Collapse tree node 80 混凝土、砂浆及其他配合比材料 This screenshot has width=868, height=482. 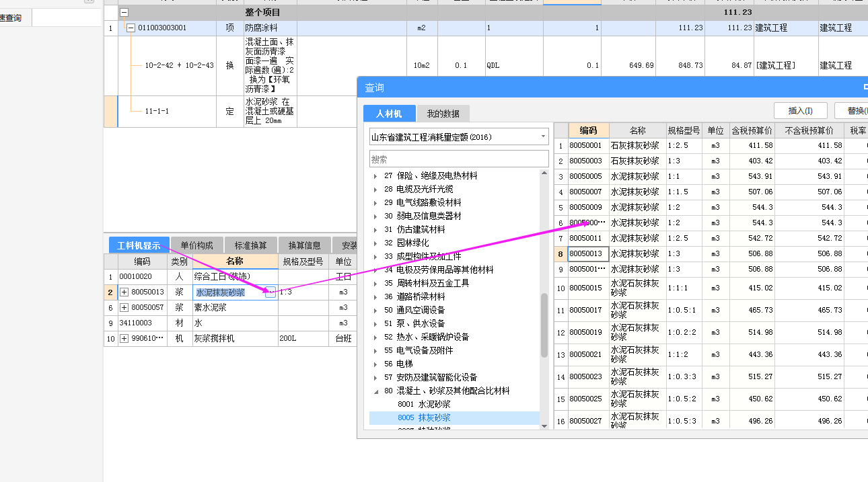[375, 391]
